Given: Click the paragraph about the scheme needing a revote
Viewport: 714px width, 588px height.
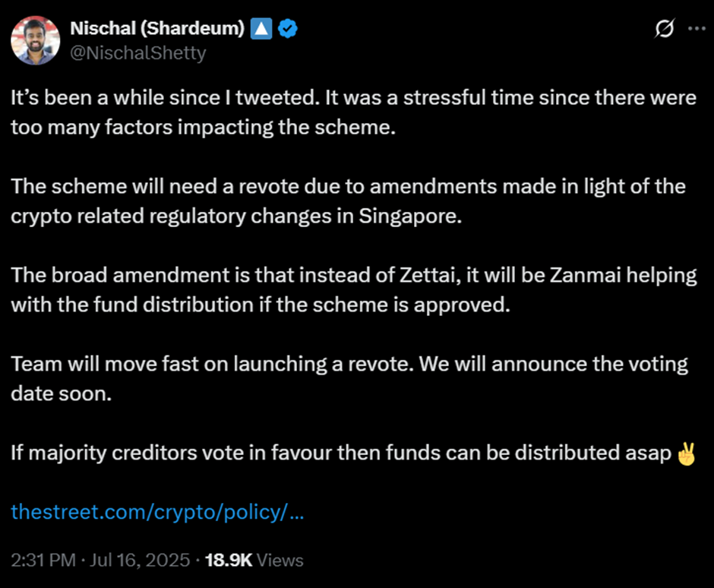Looking at the screenshot, I should [x=349, y=201].
